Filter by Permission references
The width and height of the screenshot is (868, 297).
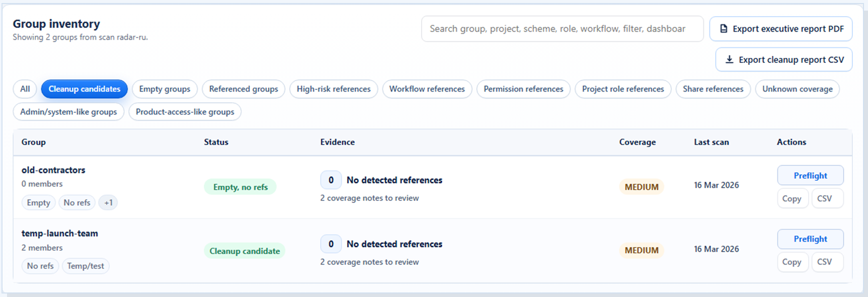tap(523, 89)
